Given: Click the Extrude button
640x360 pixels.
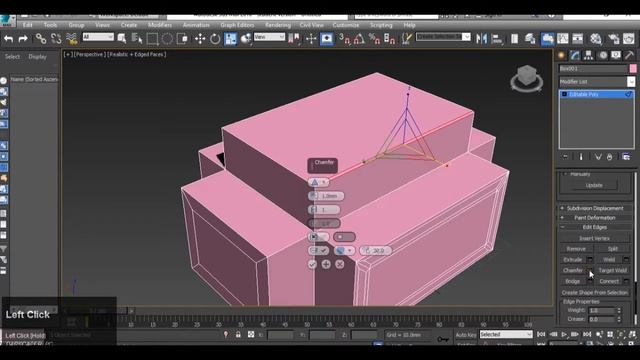Looking at the screenshot, I should [x=573, y=260].
